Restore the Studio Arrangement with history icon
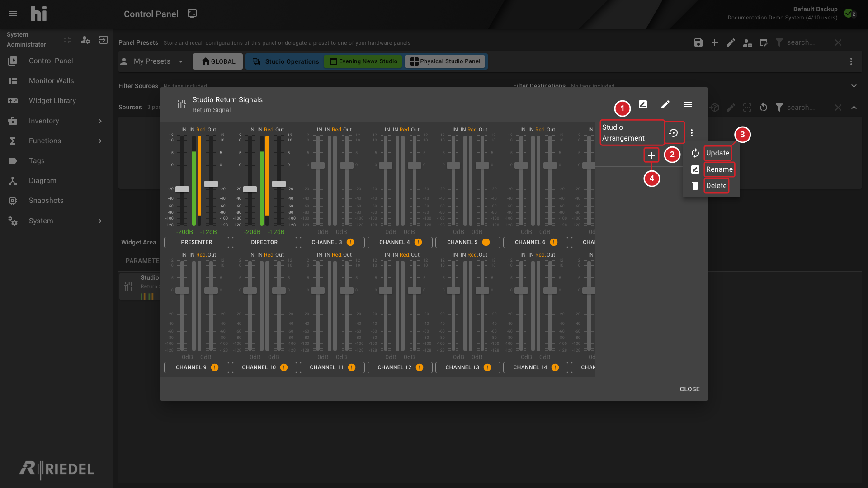 tap(674, 133)
